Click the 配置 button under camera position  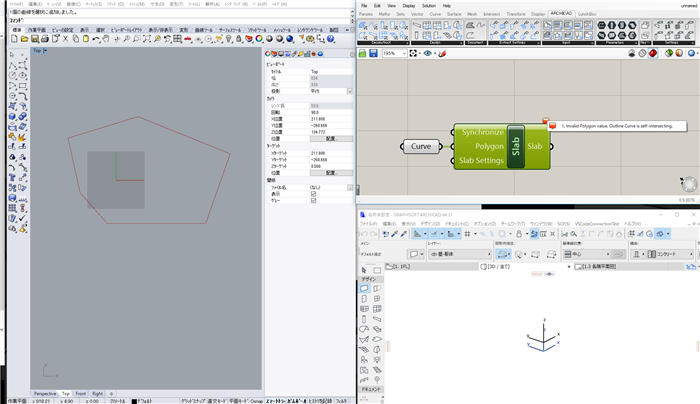tap(331, 139)
